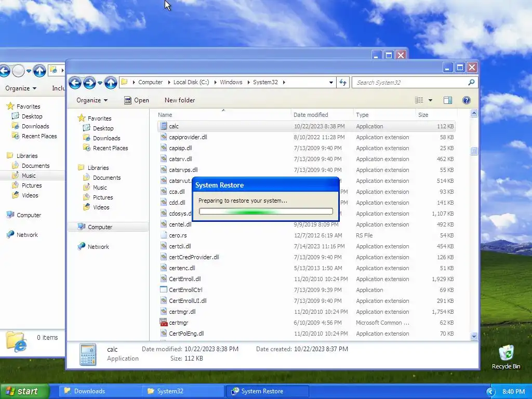Open Documents in System32 navigation pane
The height and width of the screenshot is (399, 532).
107,178
